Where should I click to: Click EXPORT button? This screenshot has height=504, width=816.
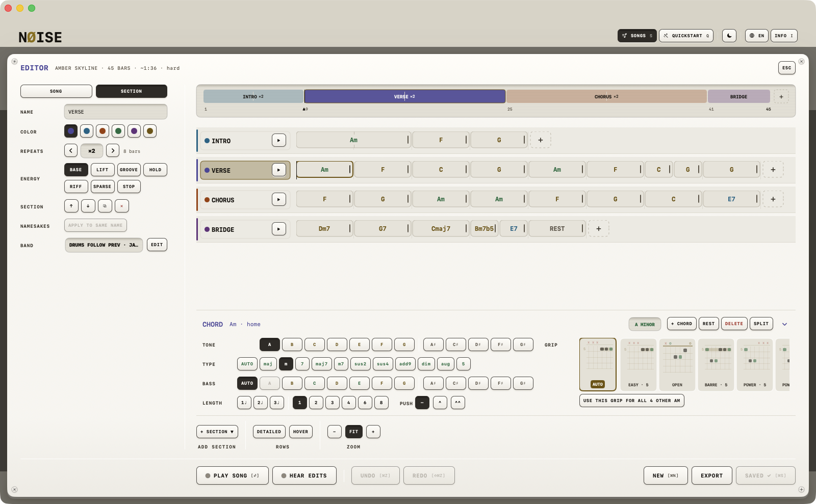(x=712, y=475)
